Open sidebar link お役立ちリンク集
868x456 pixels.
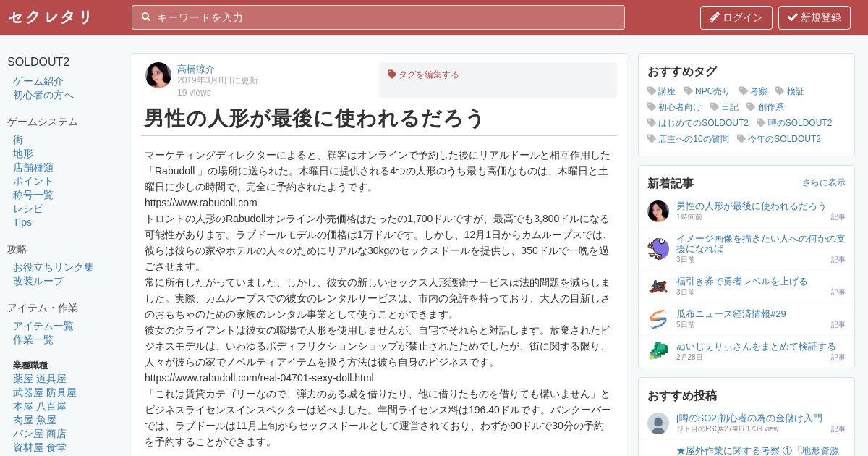[x=54, y=267]
